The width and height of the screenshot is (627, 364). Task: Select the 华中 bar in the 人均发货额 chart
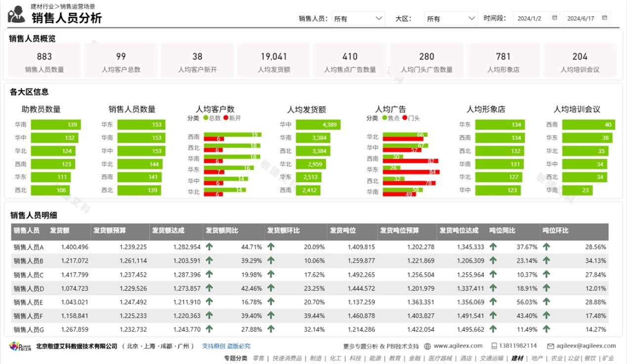[x=318, y=124]
